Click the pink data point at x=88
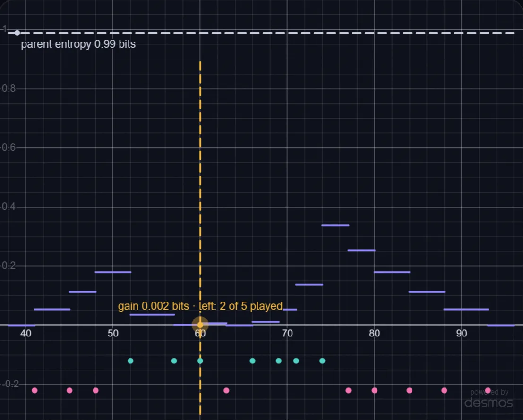The image size is (523, 420). point(444,390)
